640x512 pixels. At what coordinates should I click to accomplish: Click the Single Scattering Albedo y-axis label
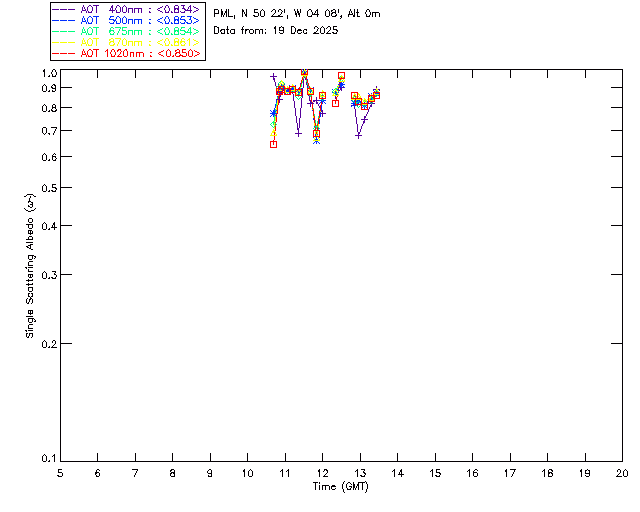[31, 266]
